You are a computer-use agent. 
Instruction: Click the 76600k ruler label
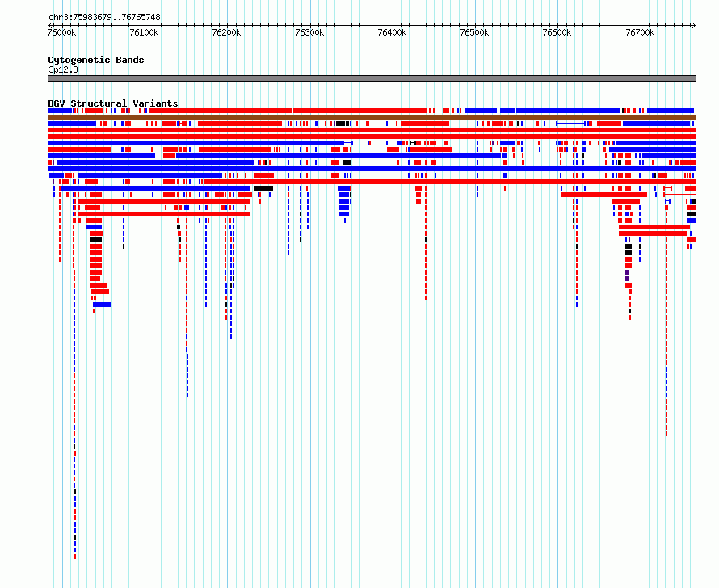tap(557, 32)
